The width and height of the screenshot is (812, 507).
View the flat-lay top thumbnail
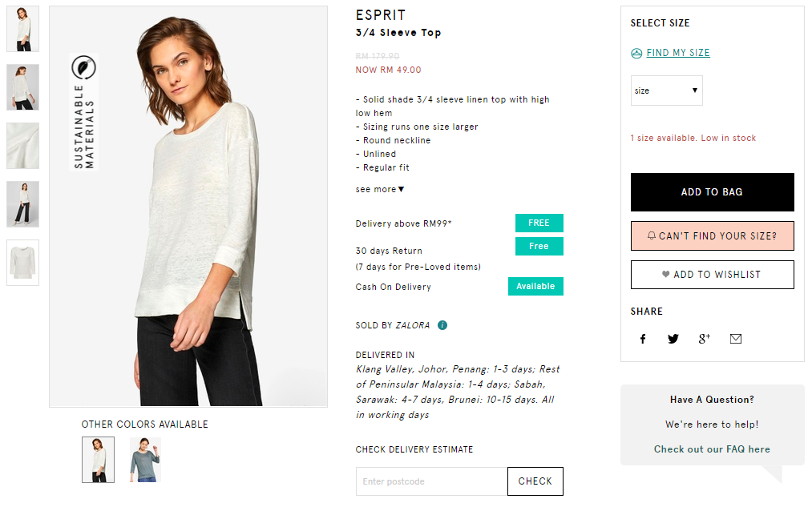(22, 263)
